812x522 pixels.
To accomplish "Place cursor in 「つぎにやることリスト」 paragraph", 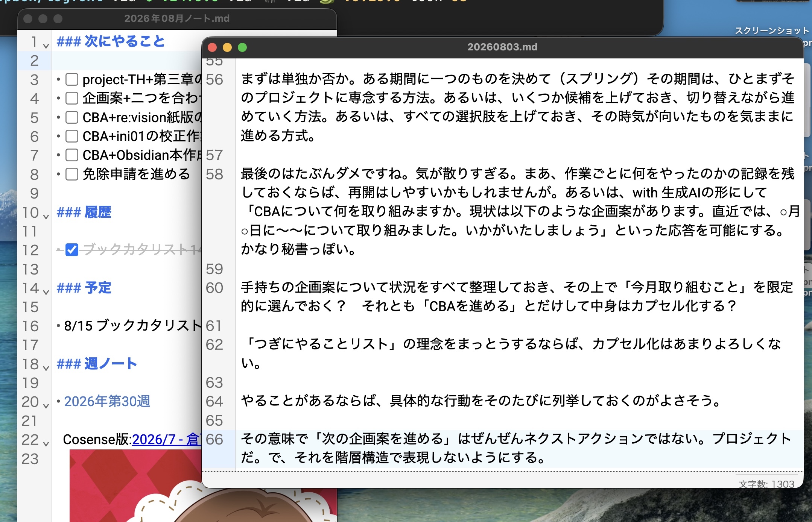I will pyautogui.click(x=511, y=353).
